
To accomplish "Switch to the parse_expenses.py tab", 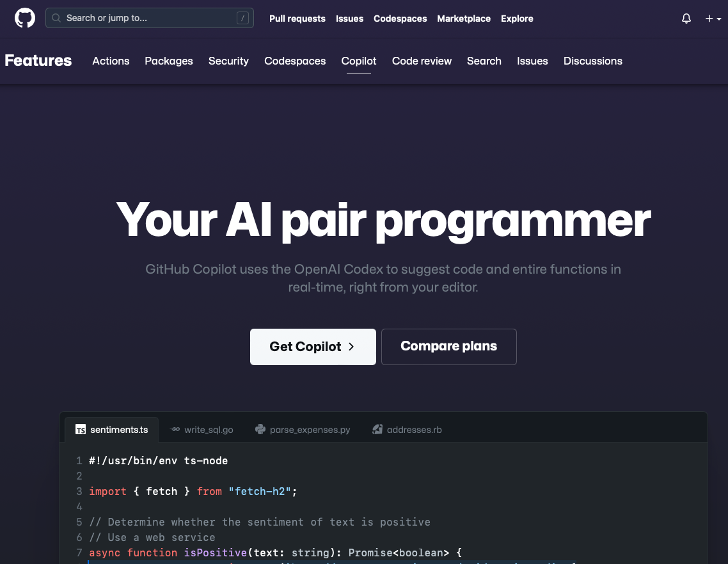I will pyautogui.click(x=303, y=430).
